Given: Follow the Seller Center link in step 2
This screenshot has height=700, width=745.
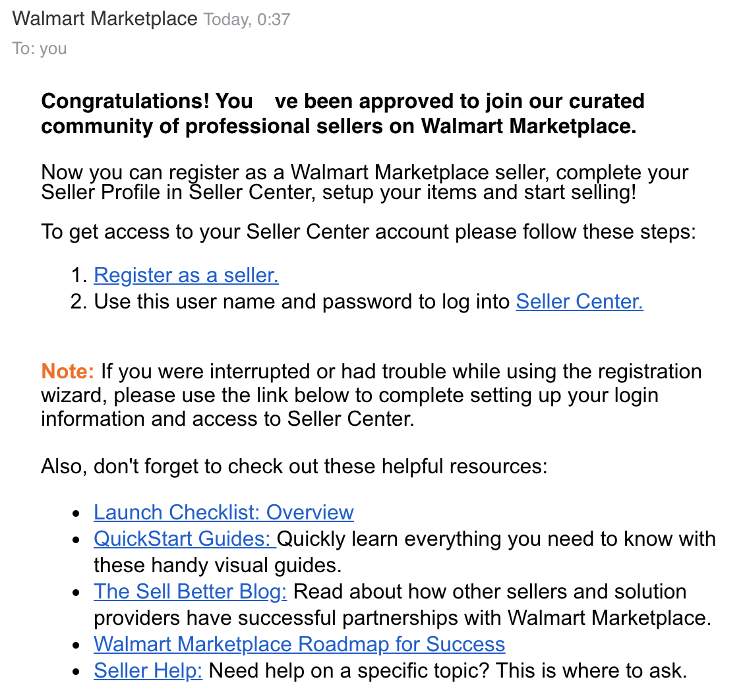Looking at the screenshot, I should pos(579,302).
